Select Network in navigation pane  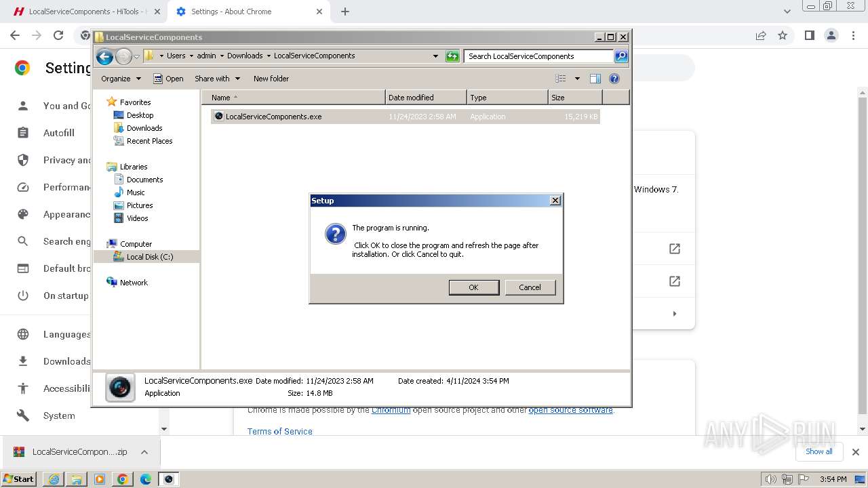(x=134, y=283)
